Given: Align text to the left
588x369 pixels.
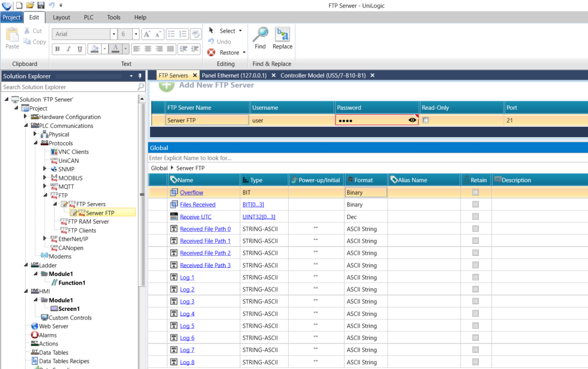Looking at the screenshot, I should (137, 49).
